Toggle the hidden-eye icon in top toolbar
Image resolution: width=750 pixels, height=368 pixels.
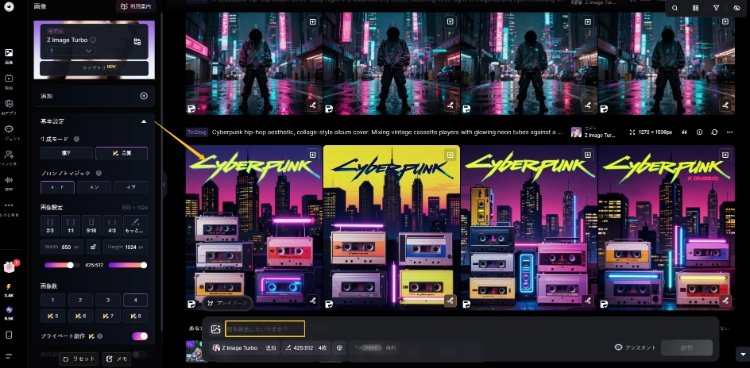click(737, 8)
